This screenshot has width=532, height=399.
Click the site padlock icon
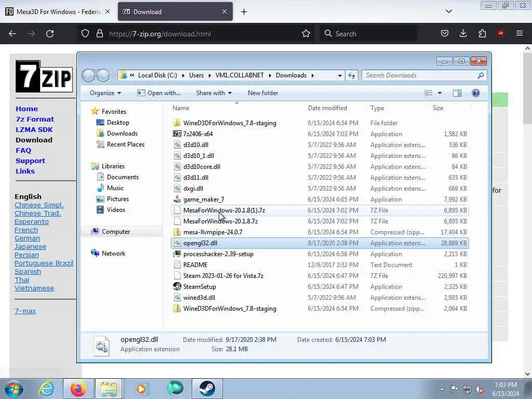(99, 34)
